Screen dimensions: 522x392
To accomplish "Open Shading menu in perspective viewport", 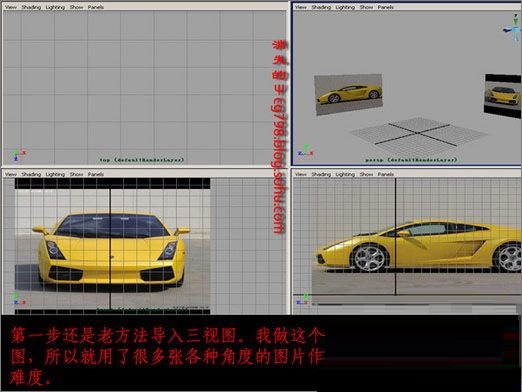I will (321, 7).
